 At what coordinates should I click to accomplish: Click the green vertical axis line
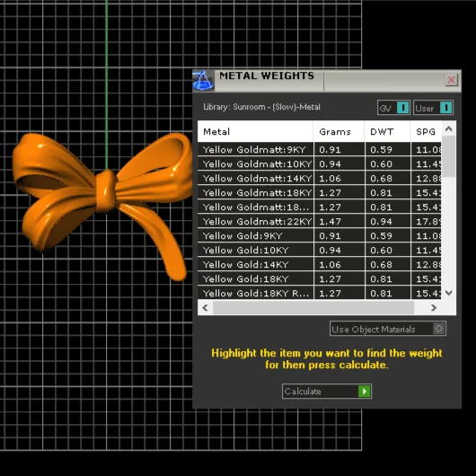(107, 85)
